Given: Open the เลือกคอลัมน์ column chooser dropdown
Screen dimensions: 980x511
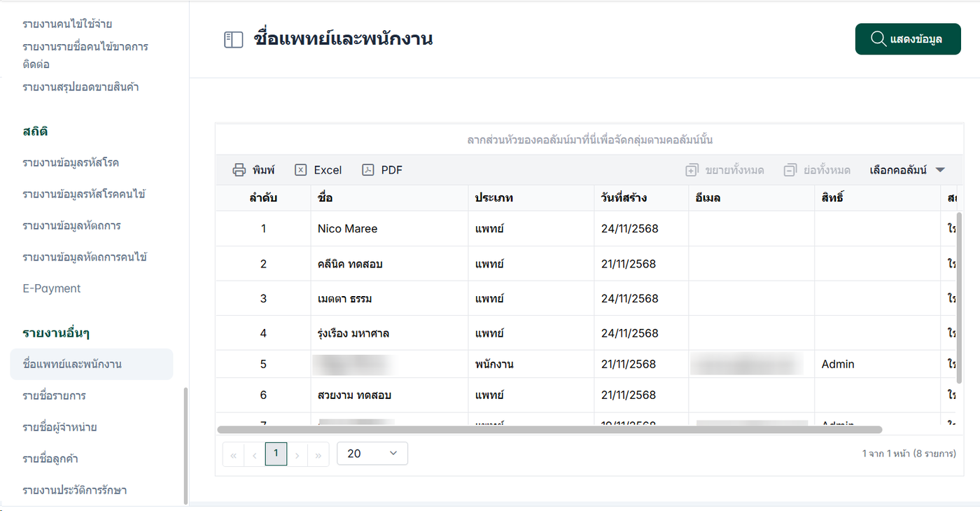Looking at the screenshot, I should click(x=907, y=170).
